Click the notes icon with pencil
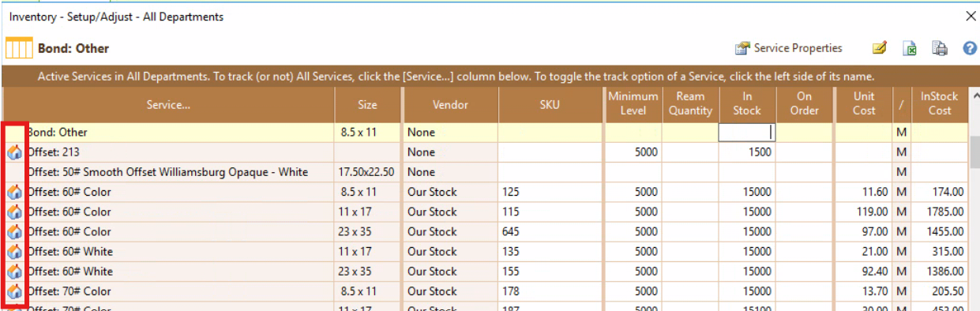 (x=880, y=49)
